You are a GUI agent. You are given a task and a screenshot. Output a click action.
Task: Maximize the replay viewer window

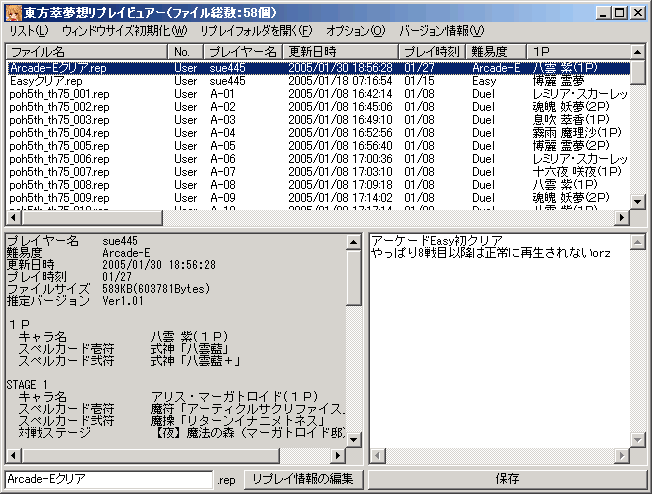click(620, 12)
